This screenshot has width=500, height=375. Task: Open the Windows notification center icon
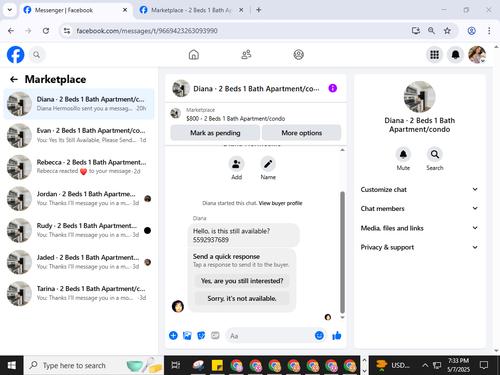(x=484, y=365)
